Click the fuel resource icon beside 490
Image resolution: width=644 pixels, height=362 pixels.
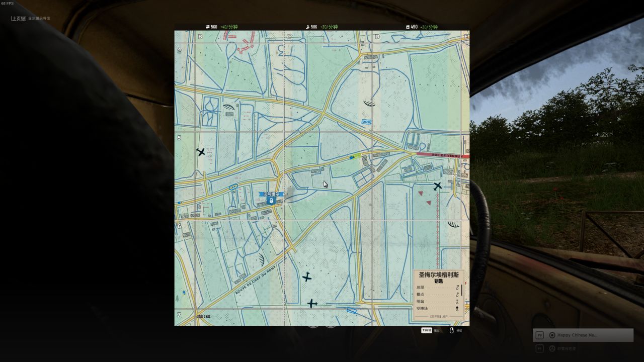click(x=408, y=27)
